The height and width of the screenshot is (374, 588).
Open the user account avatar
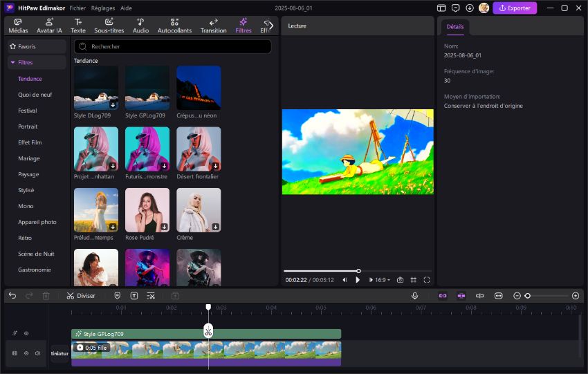484,8
